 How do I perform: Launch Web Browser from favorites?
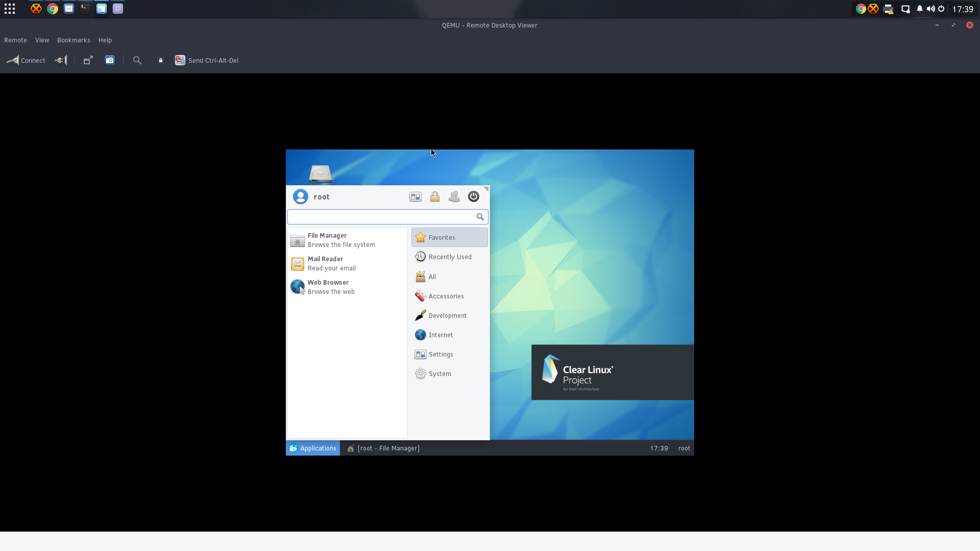pyautogui.click(x=347, y=287)
